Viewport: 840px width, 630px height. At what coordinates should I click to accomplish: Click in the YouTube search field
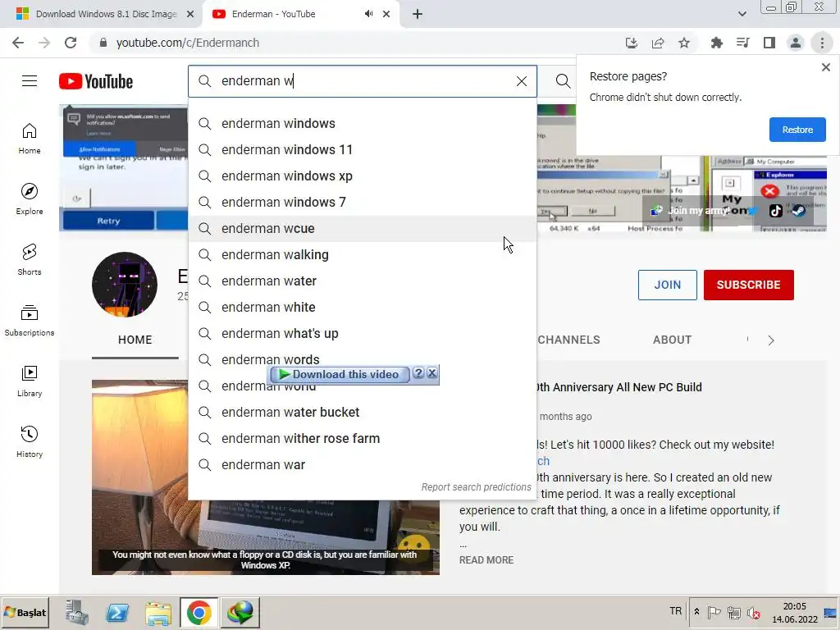(x=362, y=81)
